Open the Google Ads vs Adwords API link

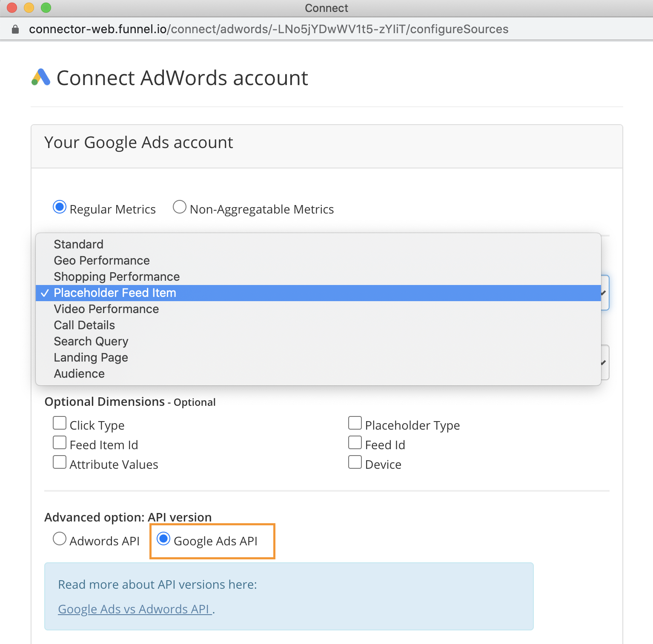(135, 609)
